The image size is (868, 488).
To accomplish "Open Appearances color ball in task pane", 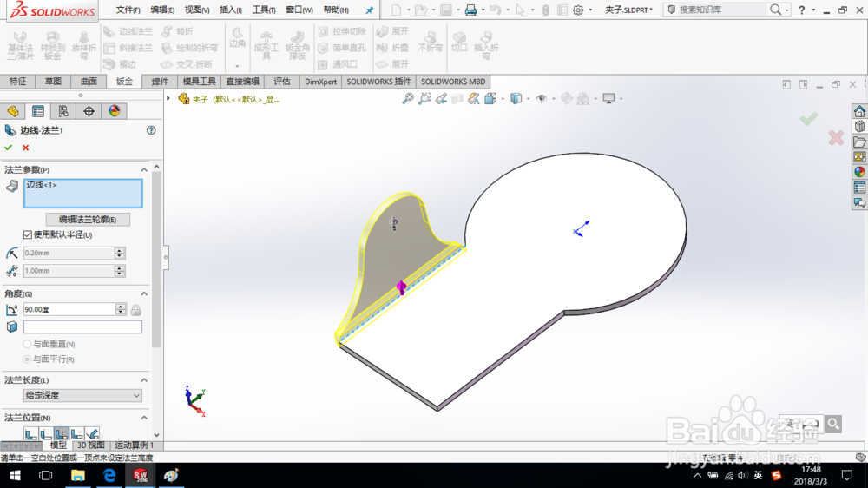I will pyautogui.click(x=859, y=172).
